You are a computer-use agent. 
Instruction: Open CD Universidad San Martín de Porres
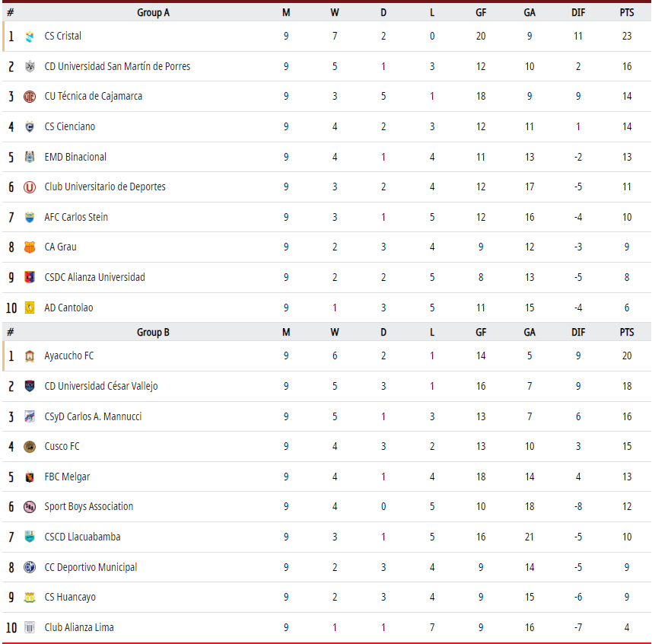click(x=117, y=66)
